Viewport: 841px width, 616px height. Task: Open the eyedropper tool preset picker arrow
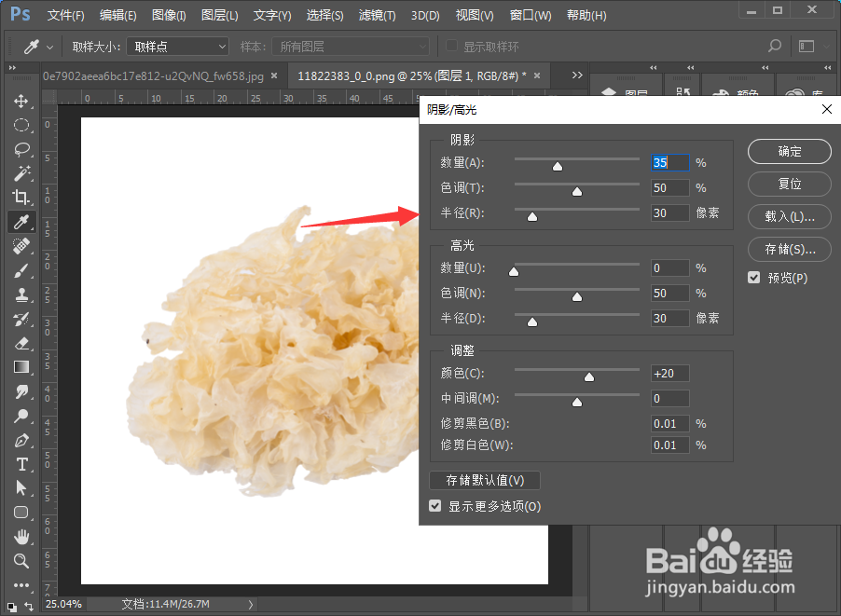49,48
